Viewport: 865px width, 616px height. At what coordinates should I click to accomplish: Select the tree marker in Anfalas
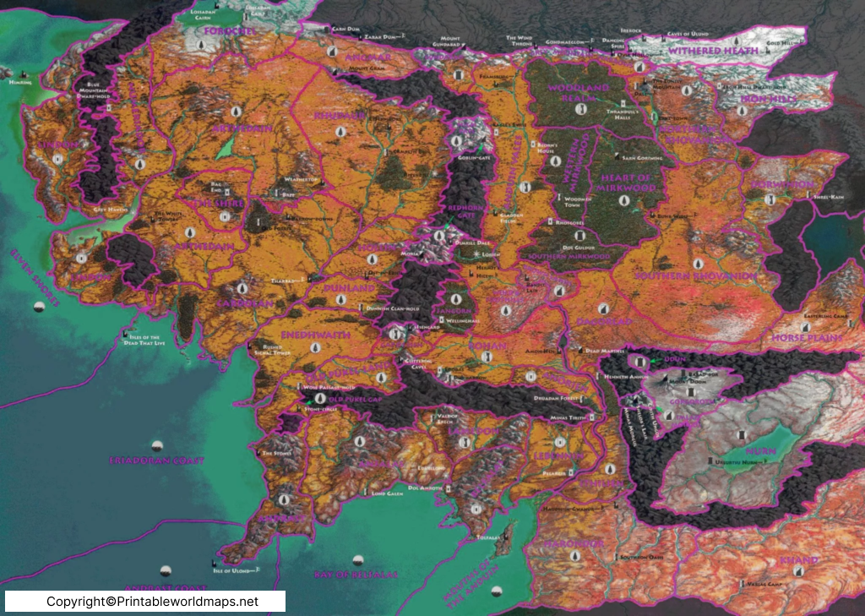click(360, 442)
